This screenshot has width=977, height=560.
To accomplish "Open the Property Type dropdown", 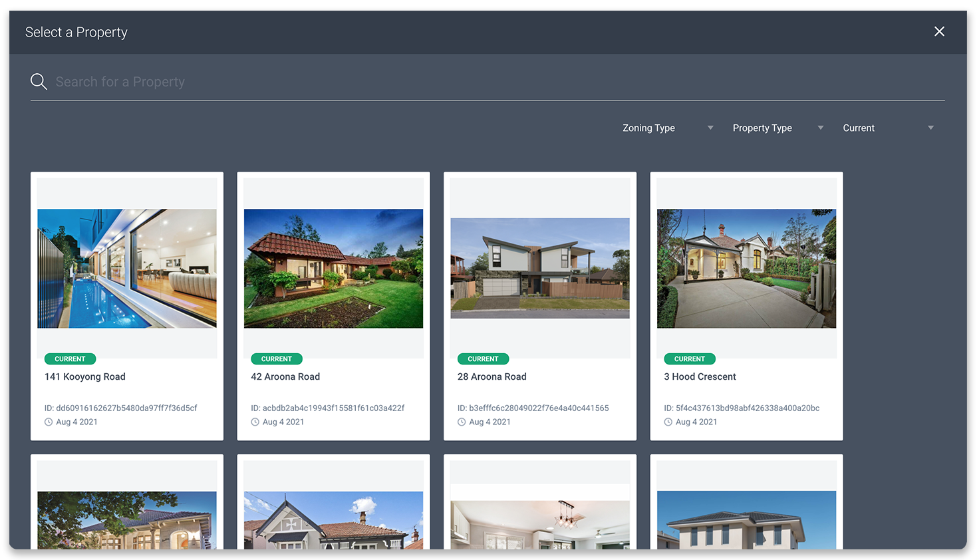I will click(778, 128).
